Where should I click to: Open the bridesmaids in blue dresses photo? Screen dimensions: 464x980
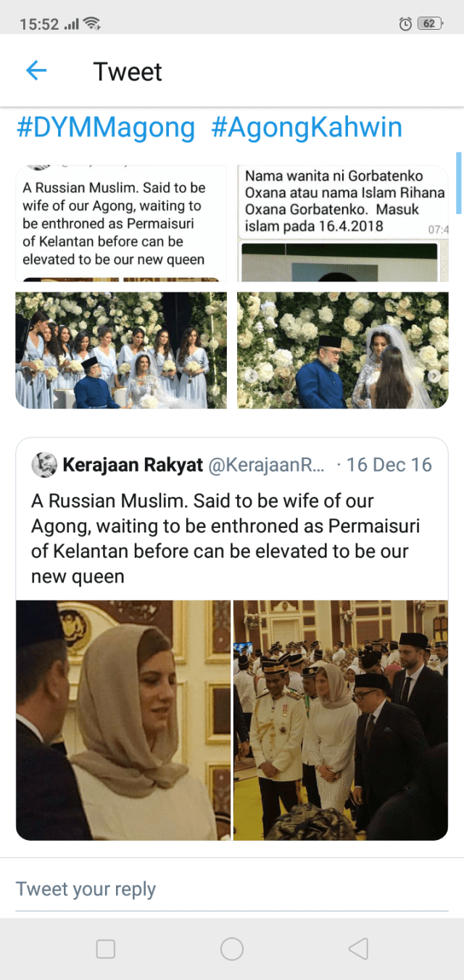tap(121, 350)
